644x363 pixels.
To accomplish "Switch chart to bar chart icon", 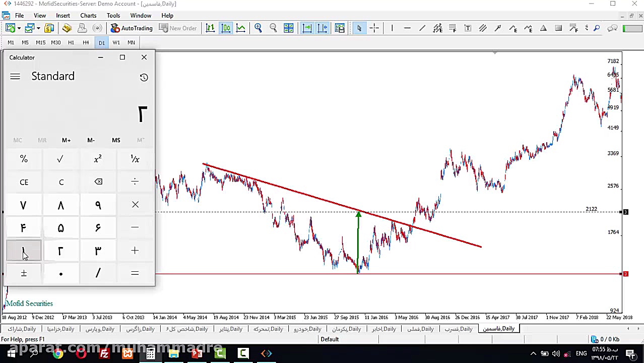I will pos(210,28).
